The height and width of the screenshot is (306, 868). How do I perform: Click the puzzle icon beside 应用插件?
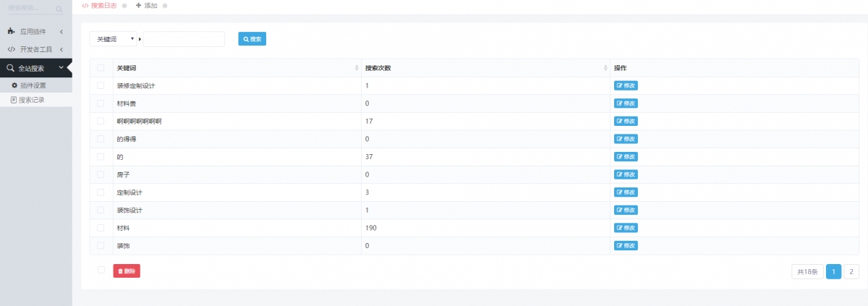(x=11, y=32)
